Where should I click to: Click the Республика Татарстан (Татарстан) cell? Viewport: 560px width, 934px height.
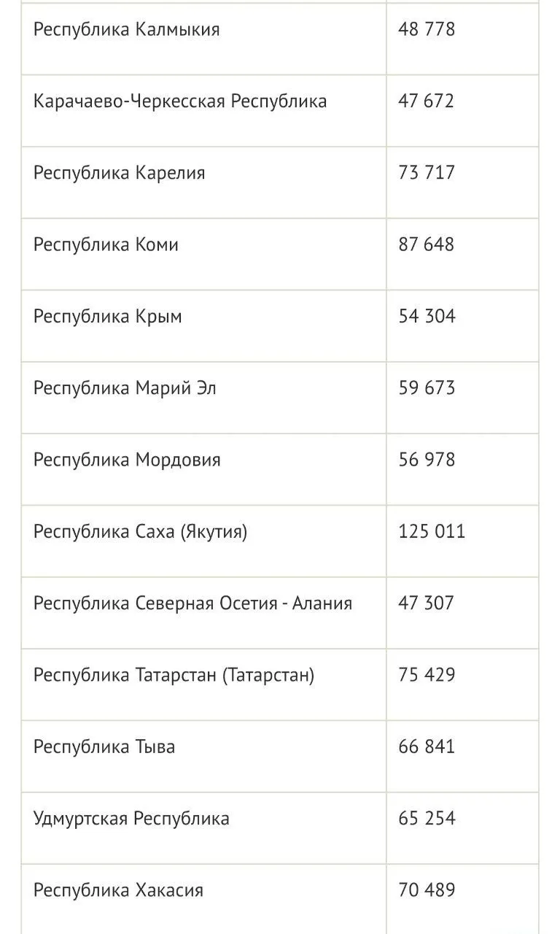[174, 675]
